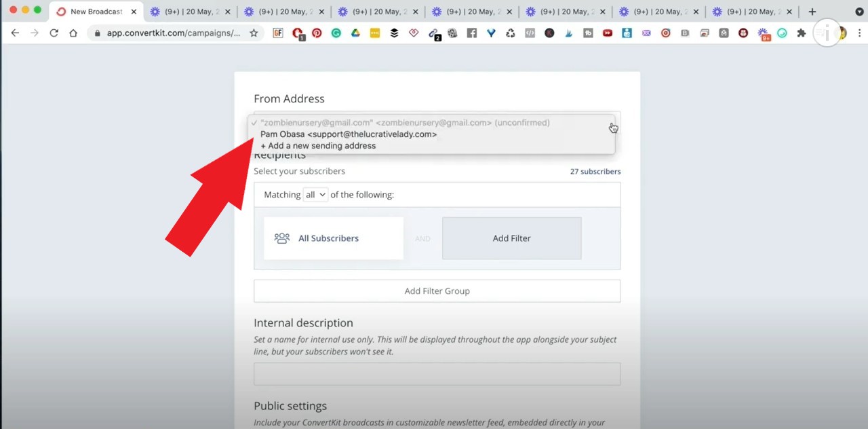Select the second "(9+) | 20 May" tab
The image size is (868, 429).
pos(284,11)
